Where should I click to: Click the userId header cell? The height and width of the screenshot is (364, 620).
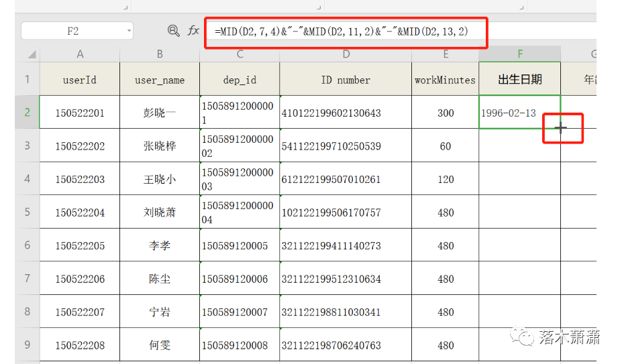(80, 80)
